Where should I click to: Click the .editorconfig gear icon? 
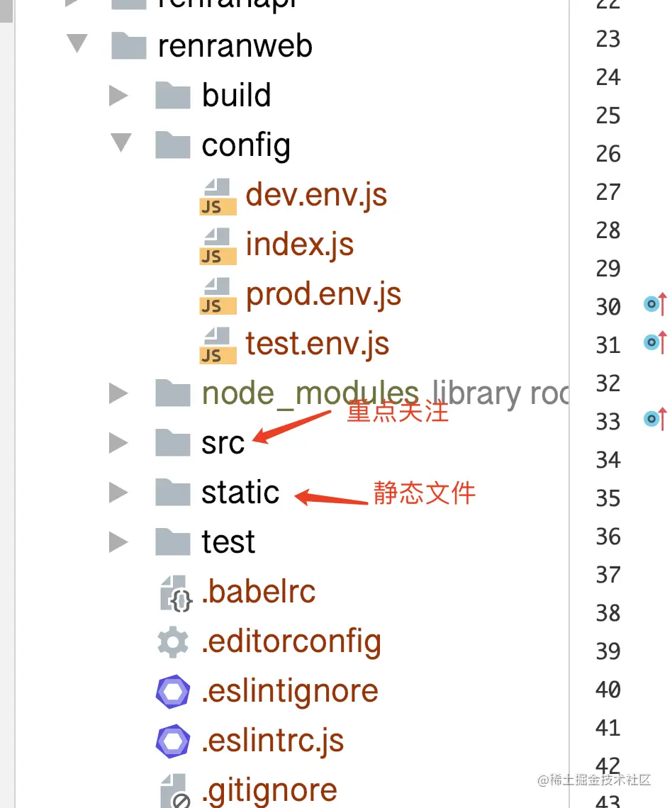pos(173,642)
